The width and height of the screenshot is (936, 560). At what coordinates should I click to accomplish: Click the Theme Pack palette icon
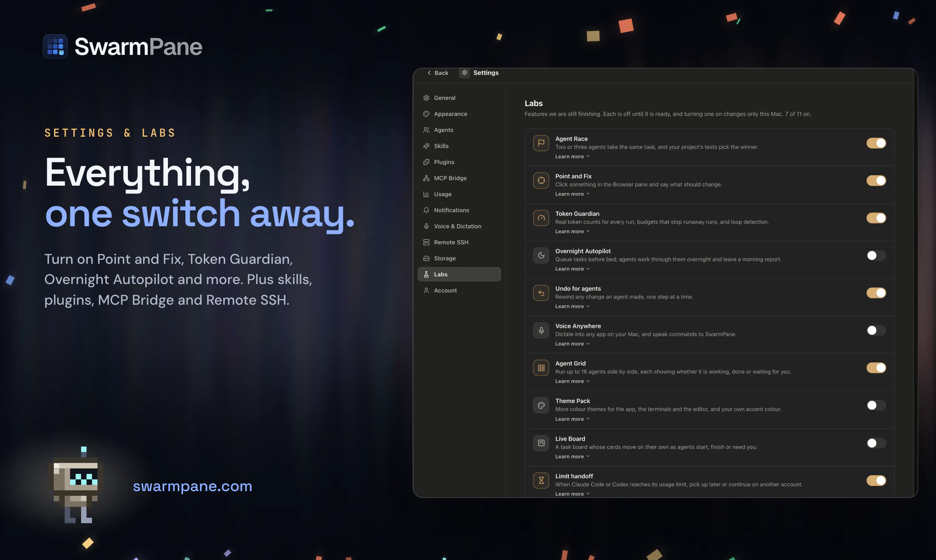pos(541,405)
